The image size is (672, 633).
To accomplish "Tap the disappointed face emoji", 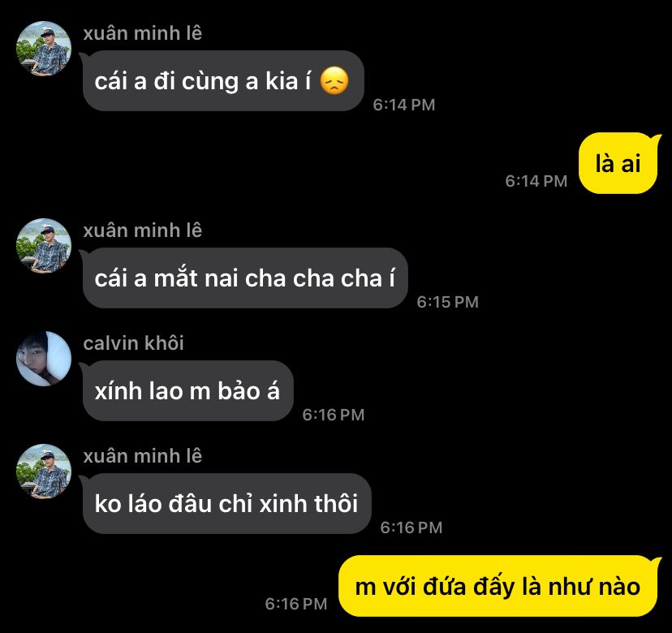I will (x=334, y=80).
